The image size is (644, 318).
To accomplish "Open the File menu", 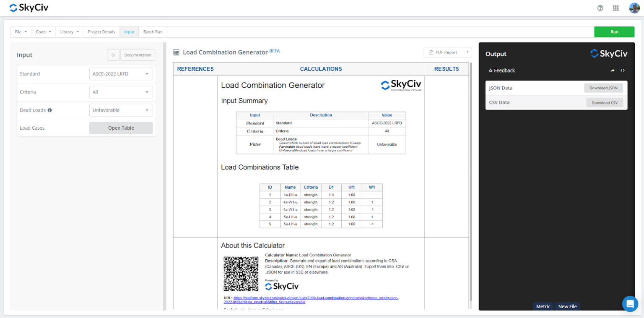I will click(21, 32).
